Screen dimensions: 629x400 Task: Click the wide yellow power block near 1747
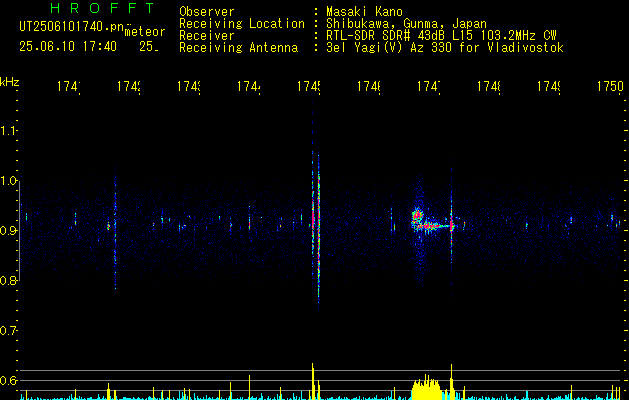click(x=426, y=388)
